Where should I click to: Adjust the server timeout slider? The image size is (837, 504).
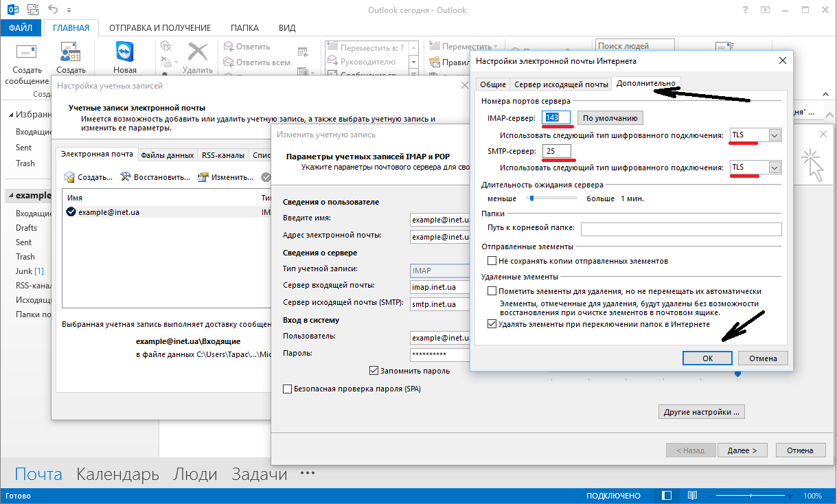[x=531, y=198]
